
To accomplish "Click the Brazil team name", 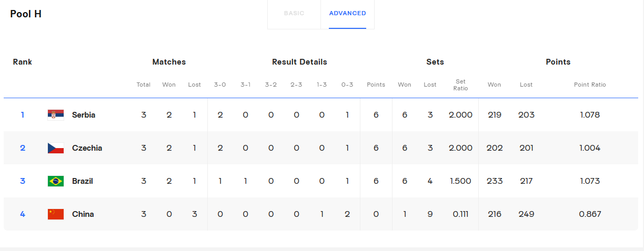I will 83,181.
